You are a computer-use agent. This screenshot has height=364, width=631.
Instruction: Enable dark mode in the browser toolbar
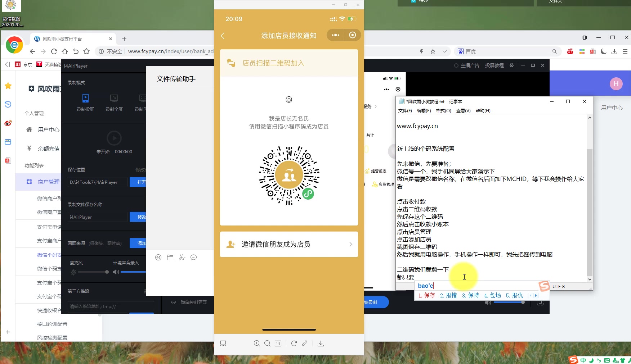pyautogui.click(x=603, y=51)
